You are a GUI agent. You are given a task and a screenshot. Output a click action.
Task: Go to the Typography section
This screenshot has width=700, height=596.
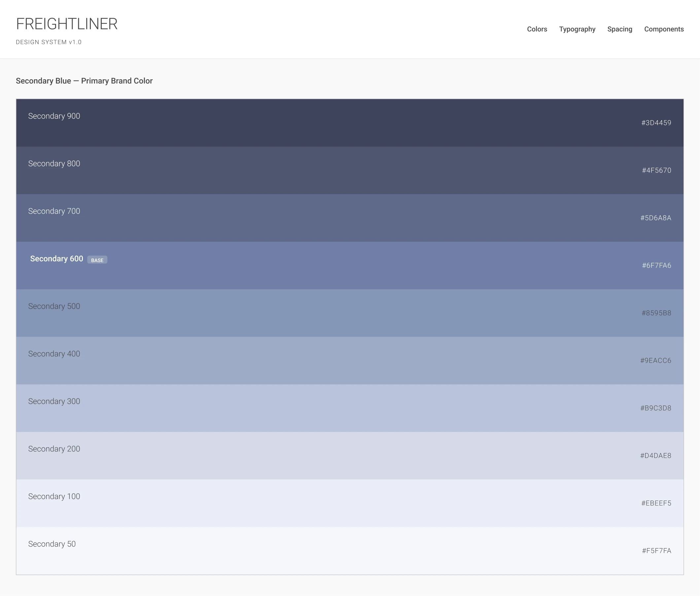[x=577, y=29]
